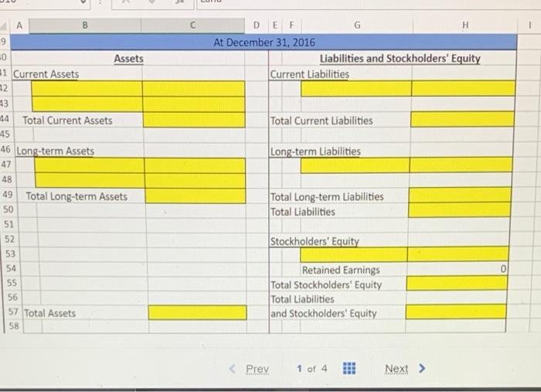Click the yellow amount cell for Total Liabilities row 50
This screenshot has height=392, width=541.
click(460, 210)
